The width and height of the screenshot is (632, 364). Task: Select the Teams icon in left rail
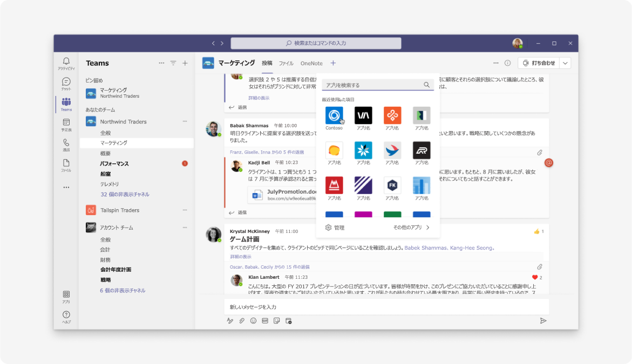pos(66,104)
